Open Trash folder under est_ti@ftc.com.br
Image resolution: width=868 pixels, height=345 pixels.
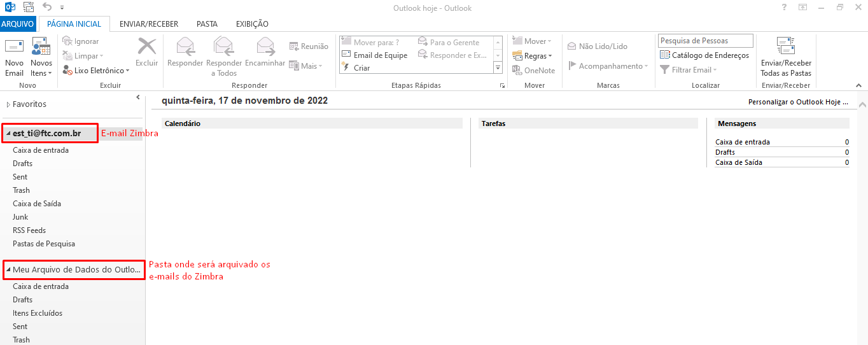click(x=21, y=190)
